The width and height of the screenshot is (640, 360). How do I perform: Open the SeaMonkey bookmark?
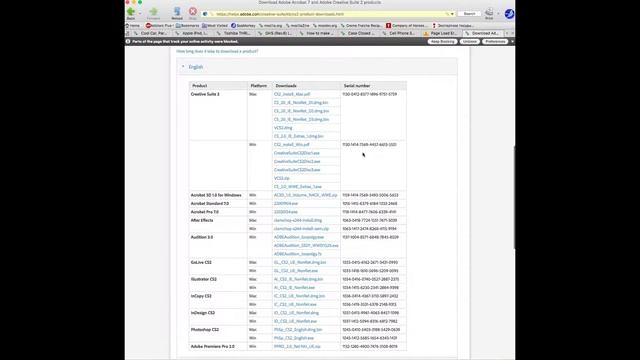(243, 25)
